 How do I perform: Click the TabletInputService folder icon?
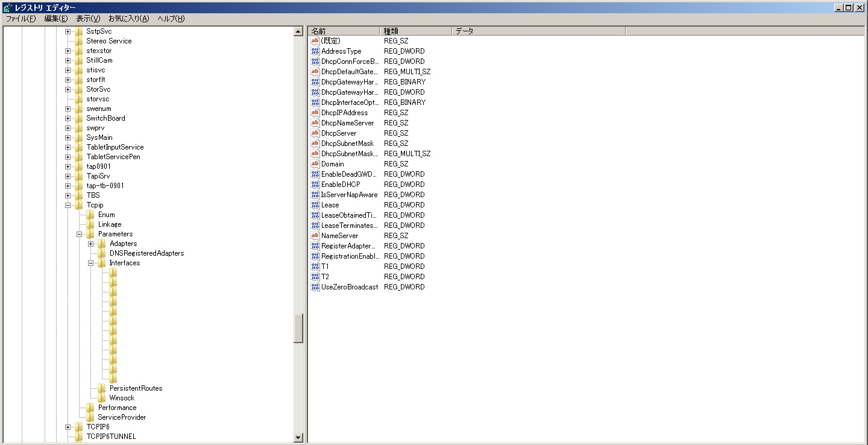click(78, 147)
